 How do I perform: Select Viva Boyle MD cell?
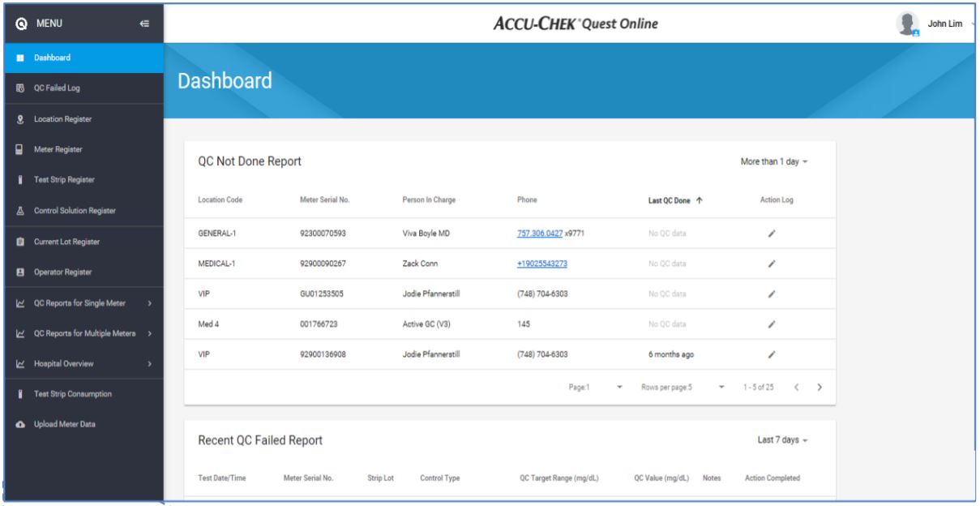[x=426, y=233]
